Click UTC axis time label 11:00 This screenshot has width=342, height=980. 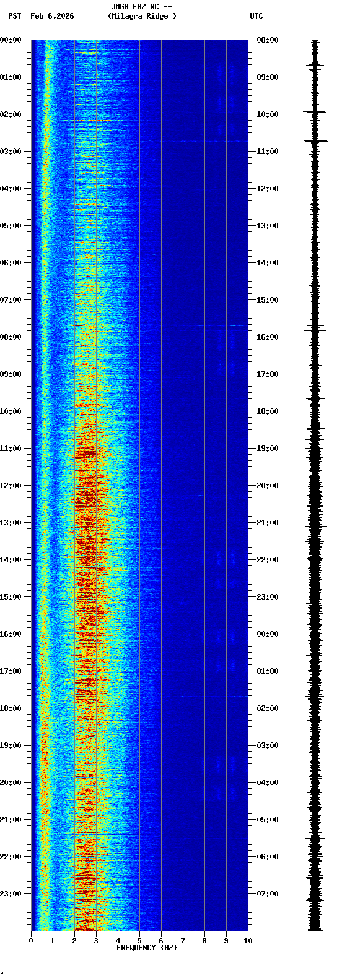click(268, 152)
